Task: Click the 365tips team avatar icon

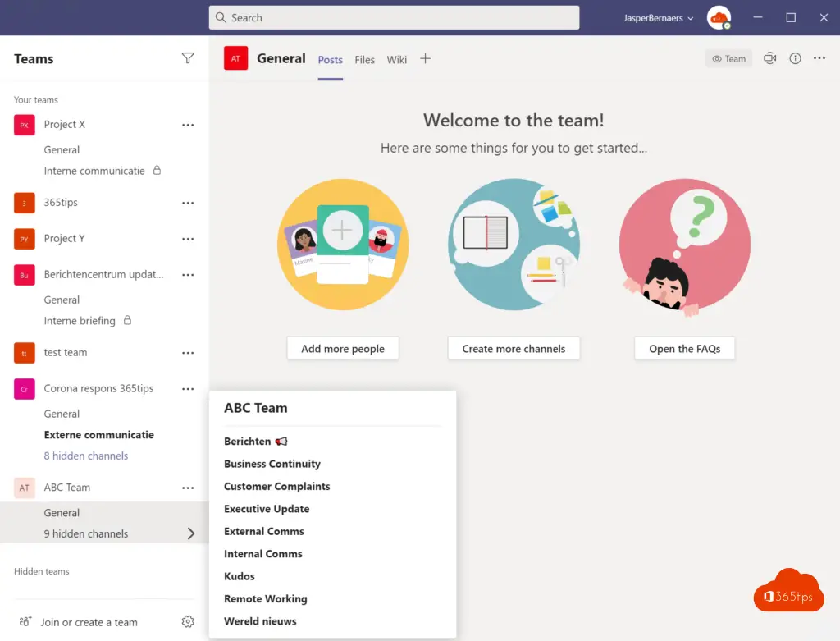Action: [x=24, y=203]
